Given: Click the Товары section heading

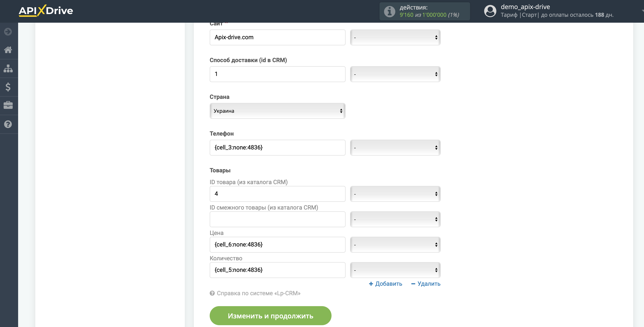Looking at the screenshot, I should [220, 170].
